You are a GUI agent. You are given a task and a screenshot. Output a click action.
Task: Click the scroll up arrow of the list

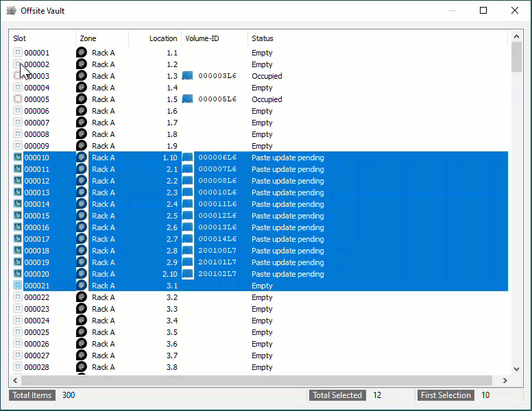click(516, 36)
